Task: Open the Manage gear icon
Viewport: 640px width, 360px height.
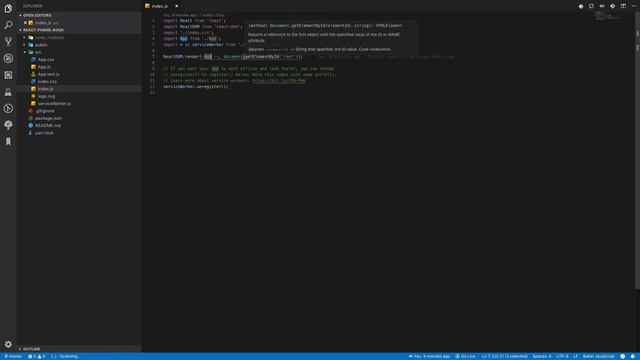Action: pos(8,344)
